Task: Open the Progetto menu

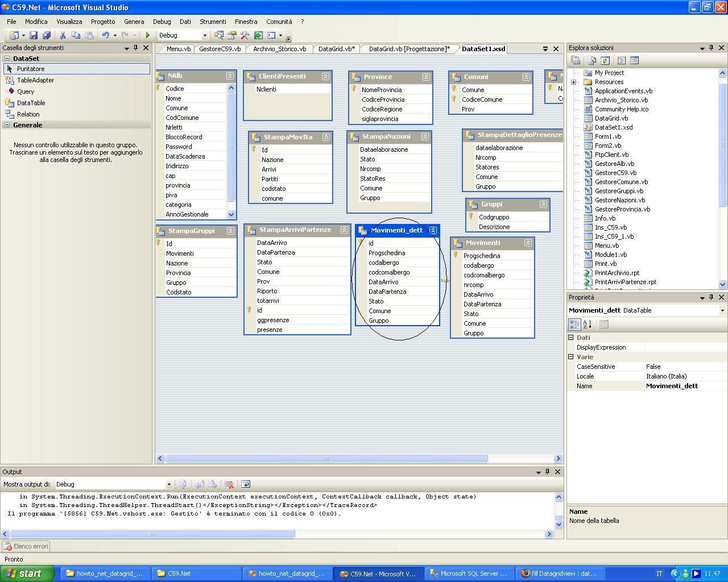Action: (103, 22)
